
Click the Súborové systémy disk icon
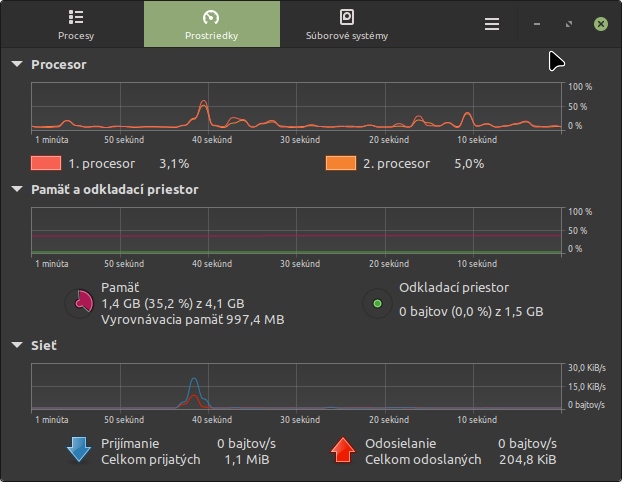346,17
